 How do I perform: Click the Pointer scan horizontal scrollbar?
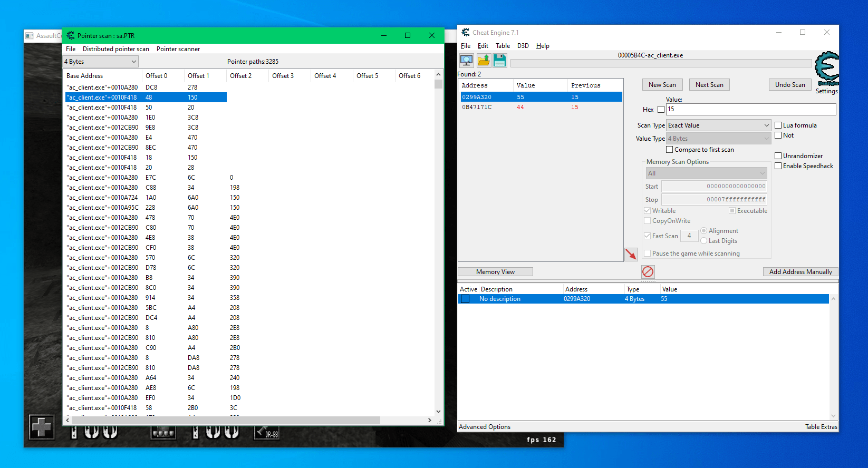coord(226,420)
